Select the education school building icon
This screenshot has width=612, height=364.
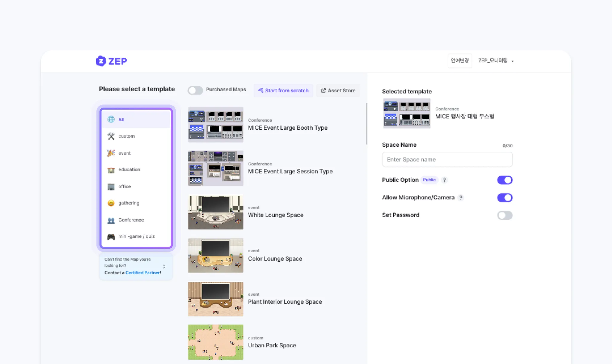click(111, 170)
